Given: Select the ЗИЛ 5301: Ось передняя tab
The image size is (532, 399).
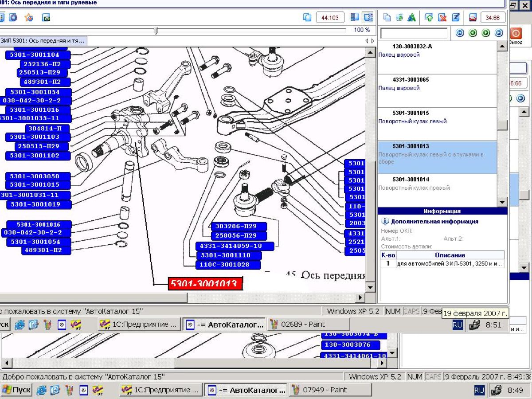Looking at the screenshot, I should (x=43, y=41).
